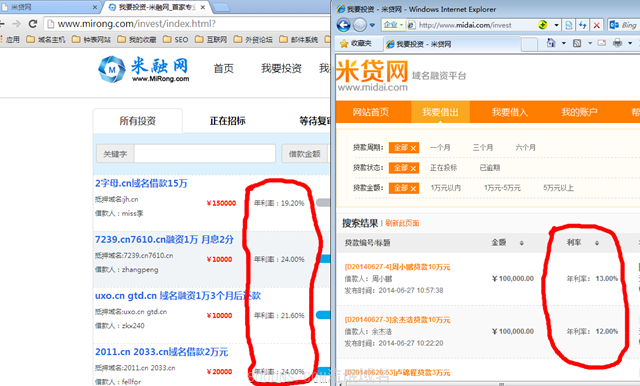The width and height of the screenshot is (640, 386).
Task: Click Chrome's www.mirong.com address bar
Action: [187, 24]
